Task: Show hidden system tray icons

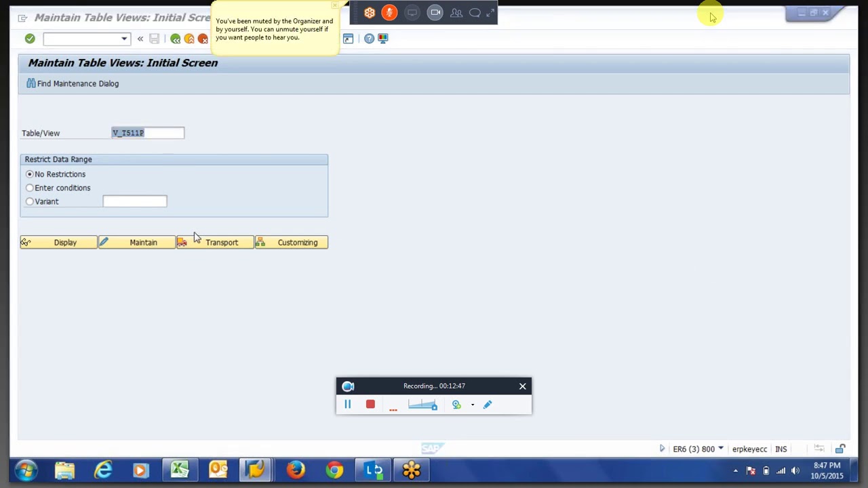Action: point(736,470)
